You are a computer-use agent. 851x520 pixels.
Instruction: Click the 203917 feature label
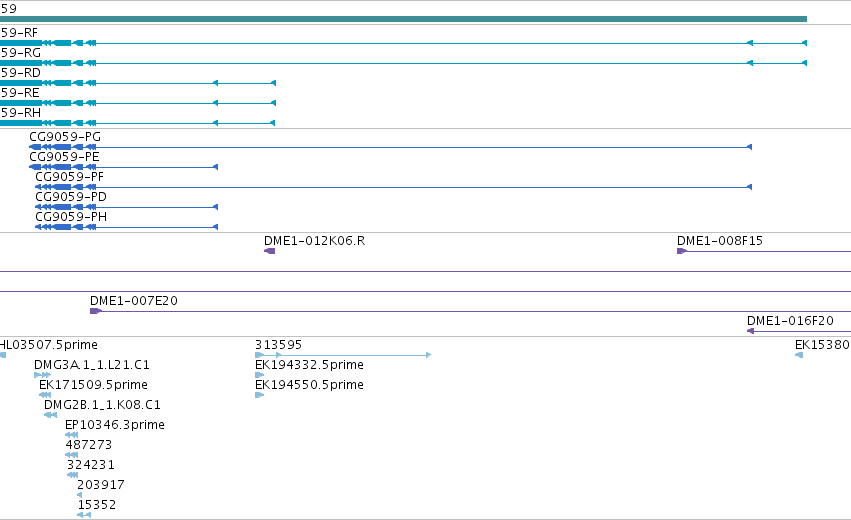click(x=101, y=485)
